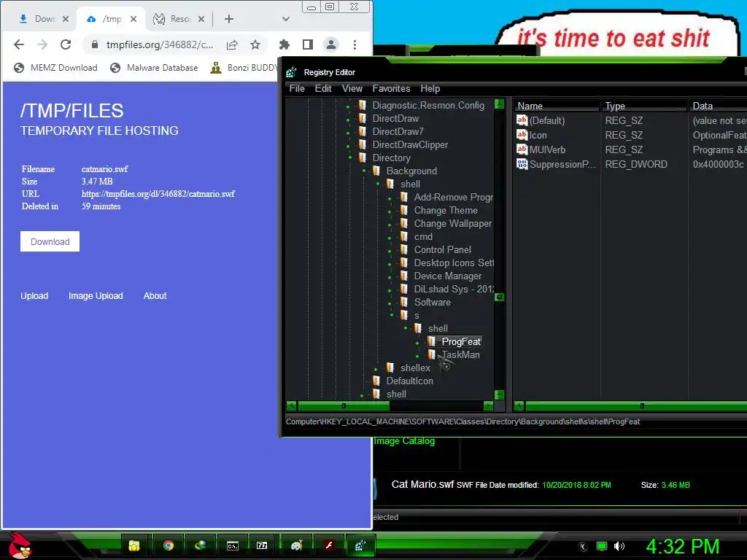Click the share page icon in address bar

coord(232,44)
